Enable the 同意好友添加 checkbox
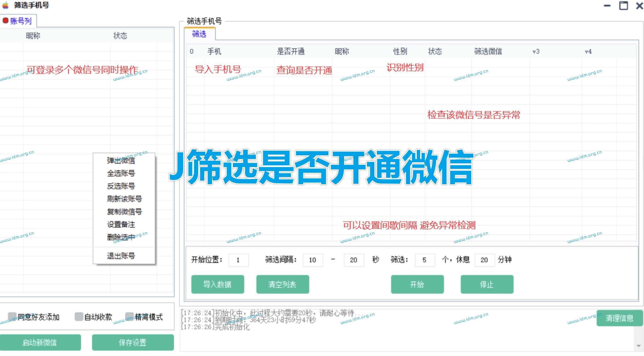The width and height of the screenshot is (644, 356). tap(12, 317)
